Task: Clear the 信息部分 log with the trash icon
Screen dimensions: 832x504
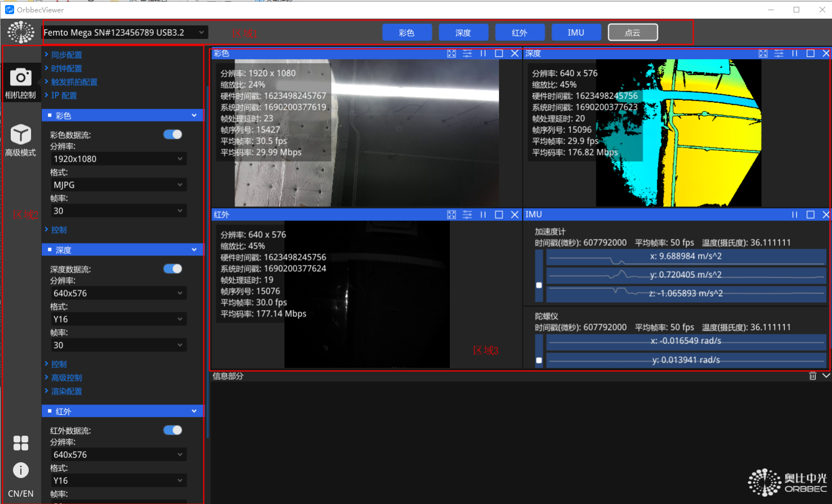Action: point(813,376)
